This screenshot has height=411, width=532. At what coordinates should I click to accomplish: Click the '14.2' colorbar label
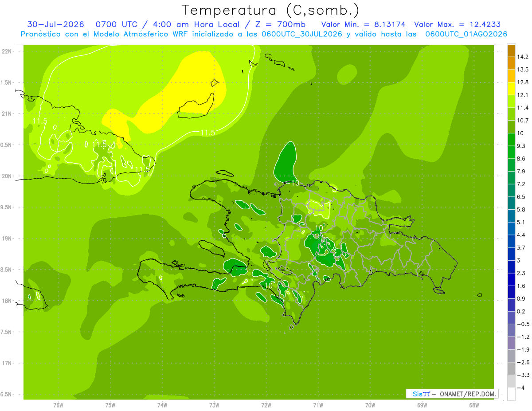[x=522, y=57]
